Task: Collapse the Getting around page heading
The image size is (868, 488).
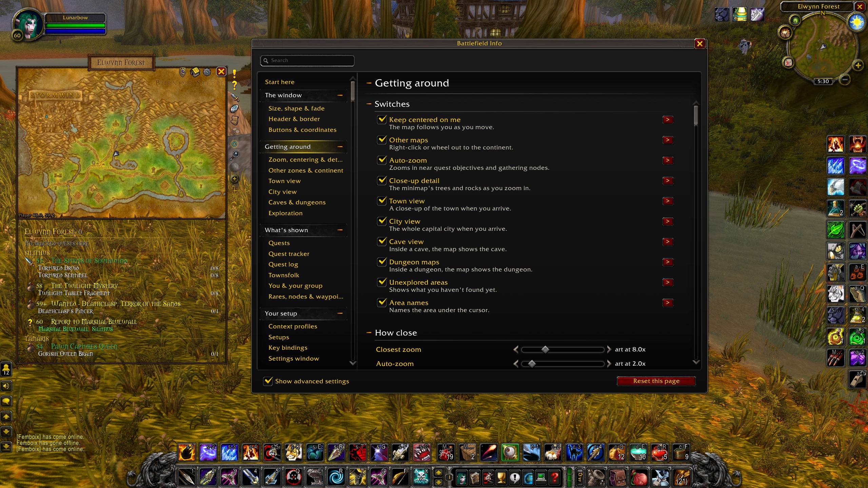Action: click(x=369, y=83)
